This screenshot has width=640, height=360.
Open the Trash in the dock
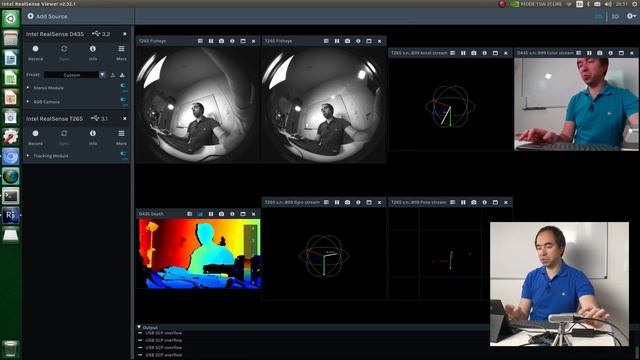tap(11, 349)
